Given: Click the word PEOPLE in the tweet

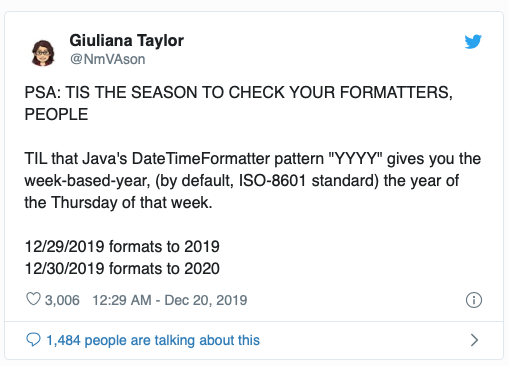Looking at the screenshot, I should (56, 114).
